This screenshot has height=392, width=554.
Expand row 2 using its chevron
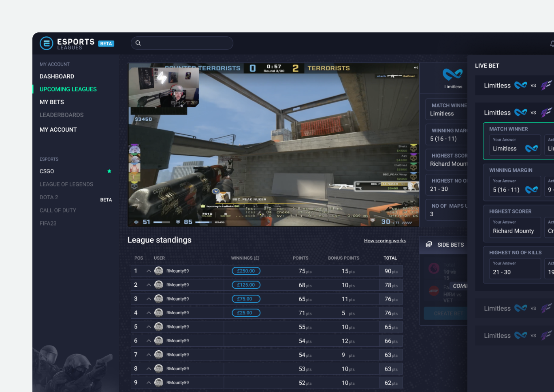[x=149, y=285]
